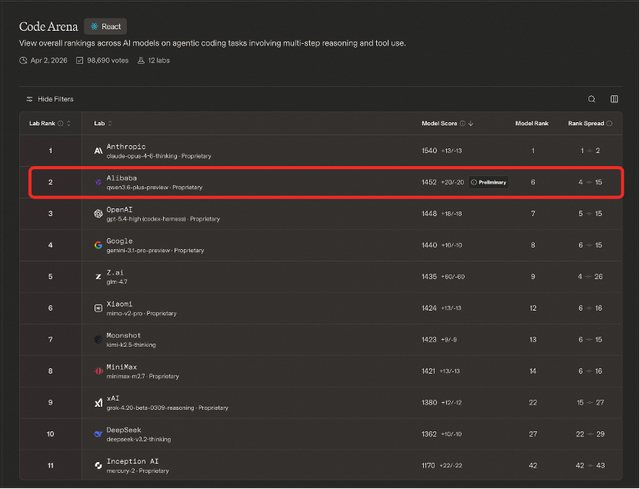
Task: Toggle Hide Filters button
Action: [50, 99]
